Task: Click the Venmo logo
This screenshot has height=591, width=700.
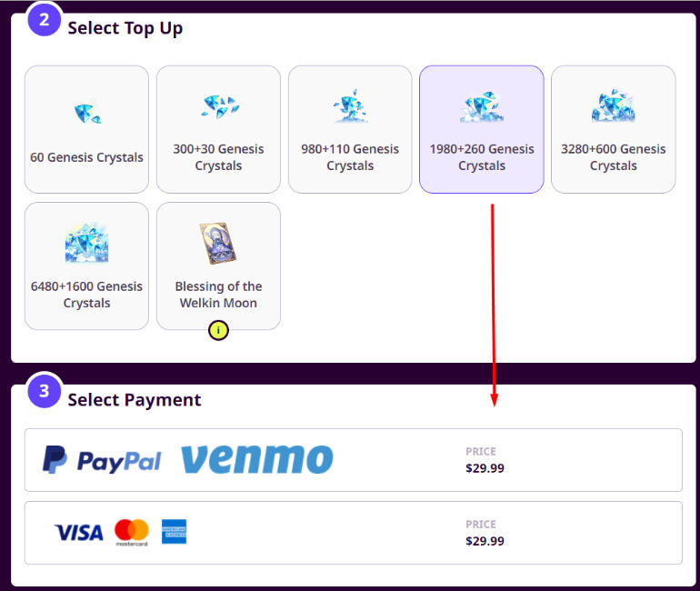Action: [257, 459]
